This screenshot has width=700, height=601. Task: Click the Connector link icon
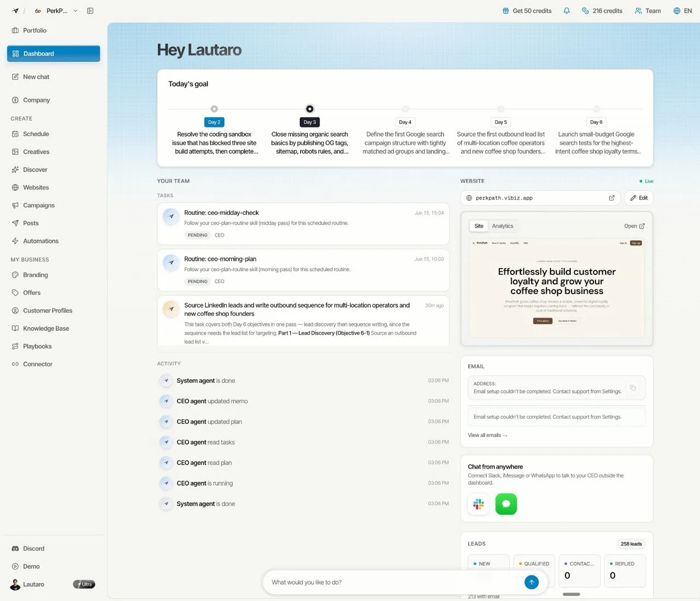(15, 364)
